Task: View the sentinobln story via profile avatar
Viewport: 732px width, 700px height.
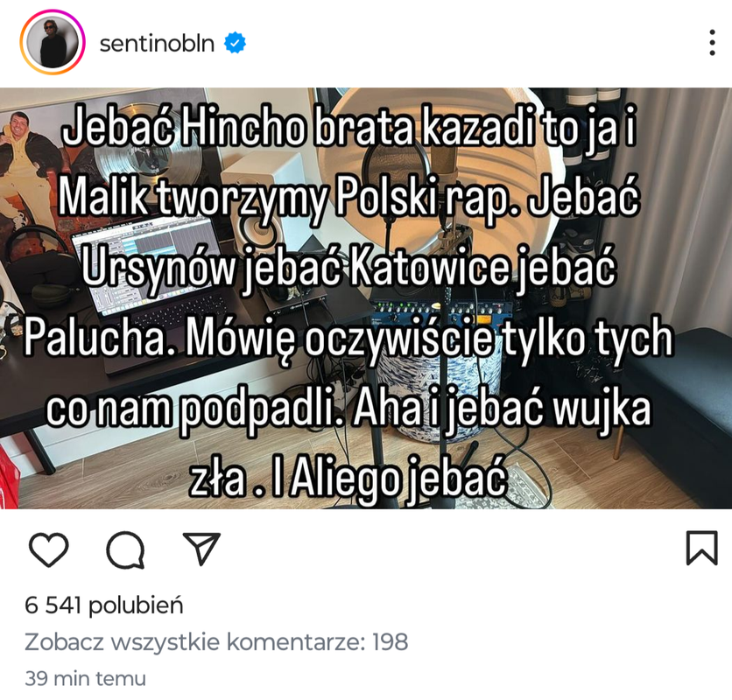Action: 53,43
